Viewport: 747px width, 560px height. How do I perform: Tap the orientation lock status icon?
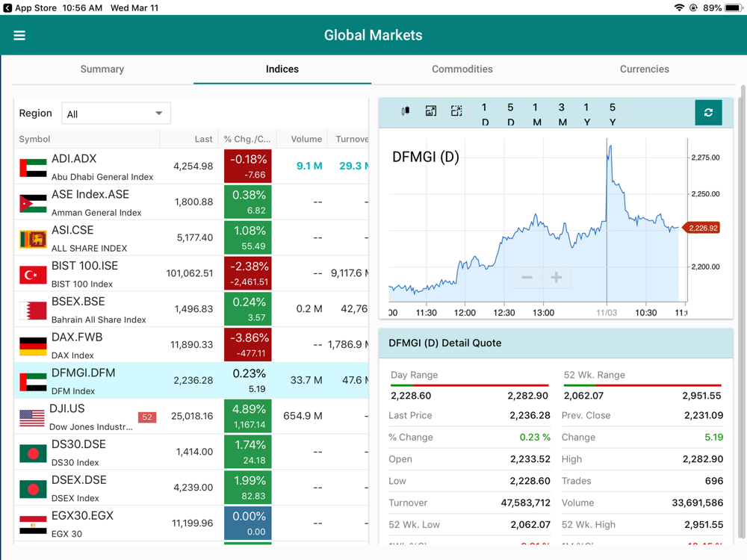[694, 7]
